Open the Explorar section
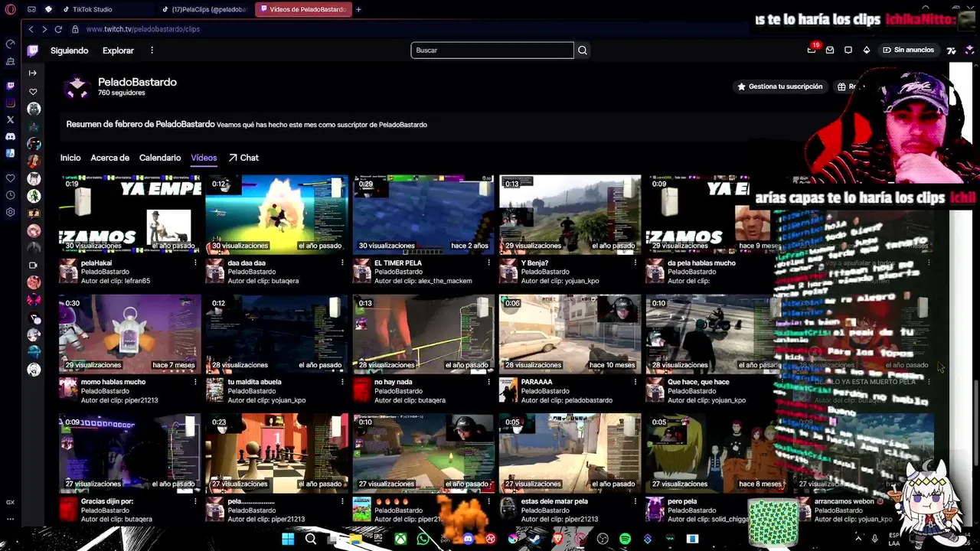The height and width of the screenshot is (551, 980). (118, 51)
